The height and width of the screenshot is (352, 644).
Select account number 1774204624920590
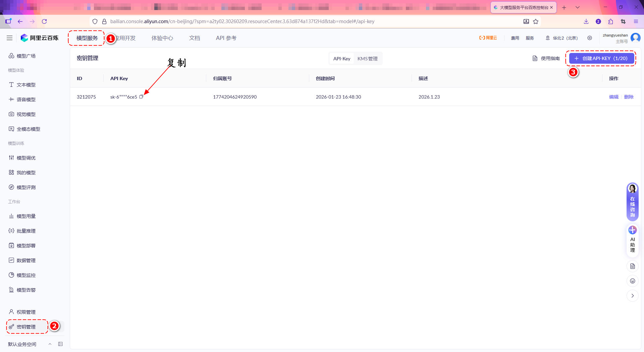[235, 97]
